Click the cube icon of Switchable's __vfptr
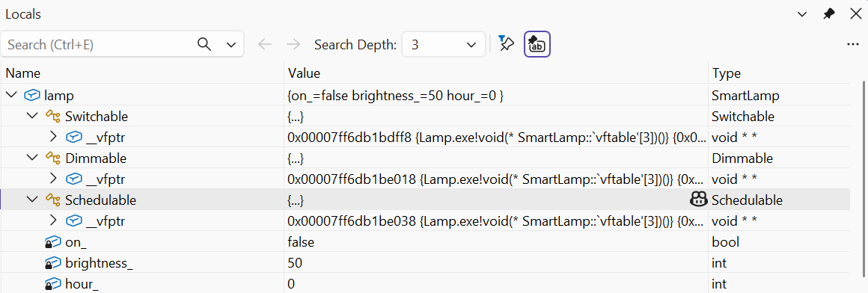Screen dimensions: 868x293 (x=73, y=137)
